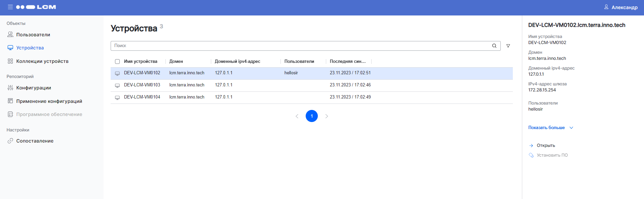Go to the previous page arrow
The height and width of the screenshot is (199, 644).
coord(297,116)
